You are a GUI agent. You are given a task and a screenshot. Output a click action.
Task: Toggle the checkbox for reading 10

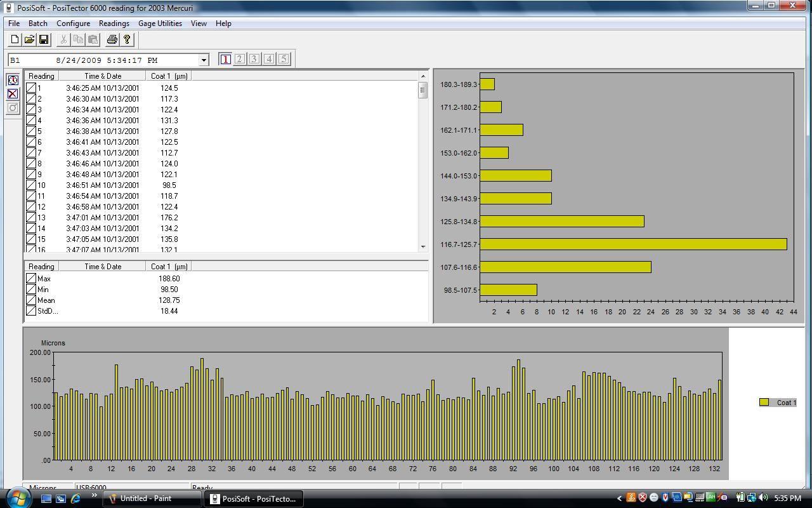(31, 185)
